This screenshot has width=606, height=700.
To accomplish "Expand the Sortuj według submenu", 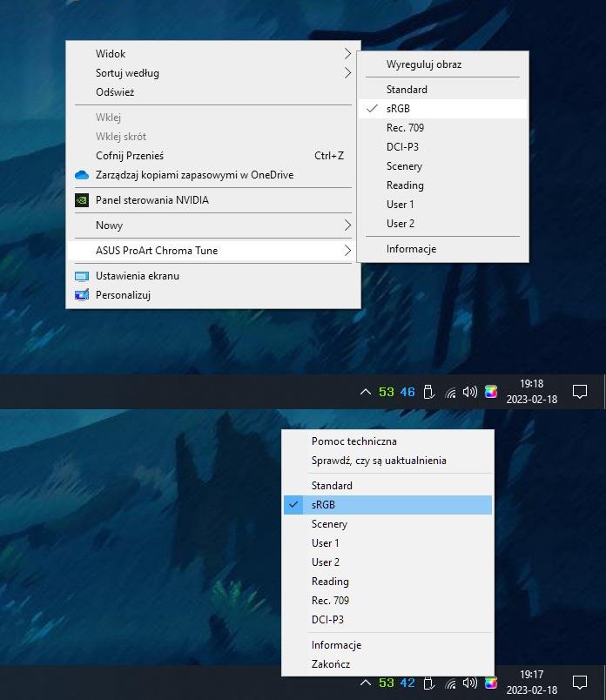I will pos(213,73).
